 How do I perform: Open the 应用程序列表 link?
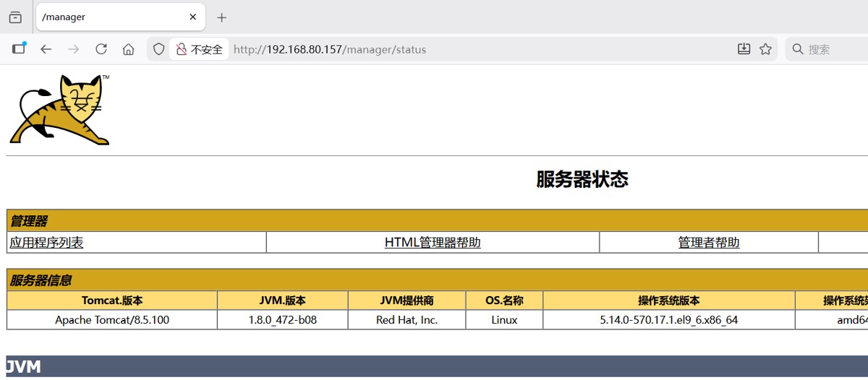[46, 243]
